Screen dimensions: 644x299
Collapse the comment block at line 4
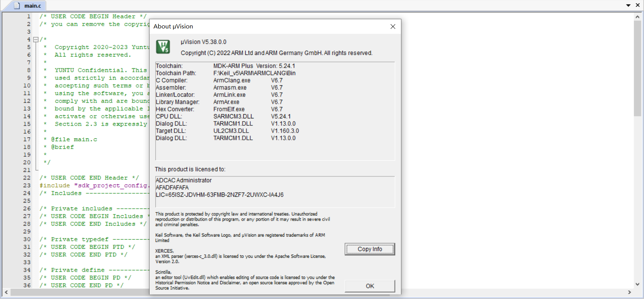coord(36,40)
